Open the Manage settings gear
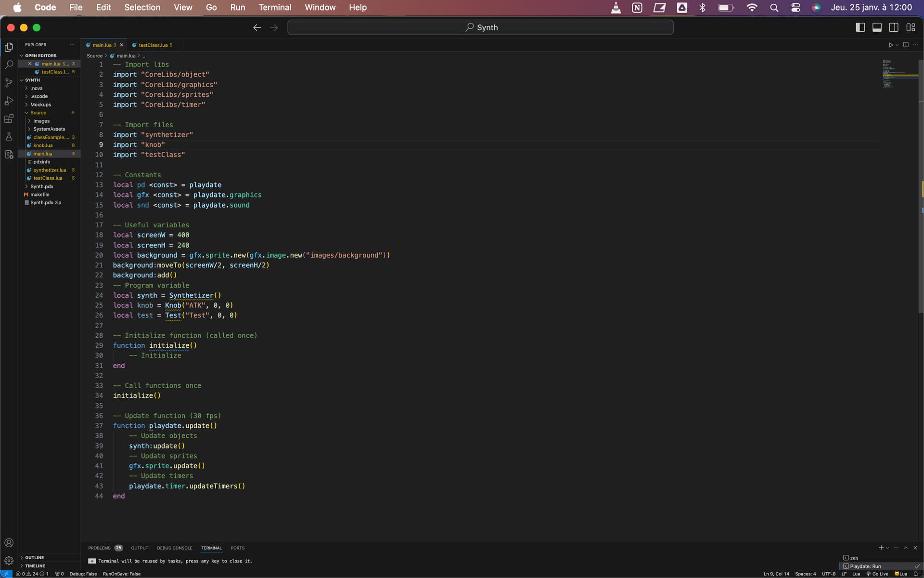The height and width of the screenshot is (578, 924). point(9,561)
